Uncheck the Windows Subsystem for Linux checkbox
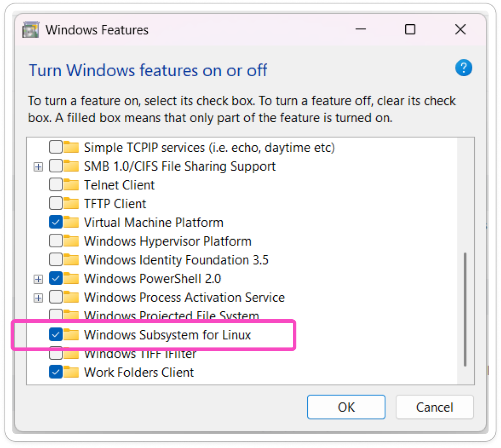501x448 pixels. pos(56,335)
